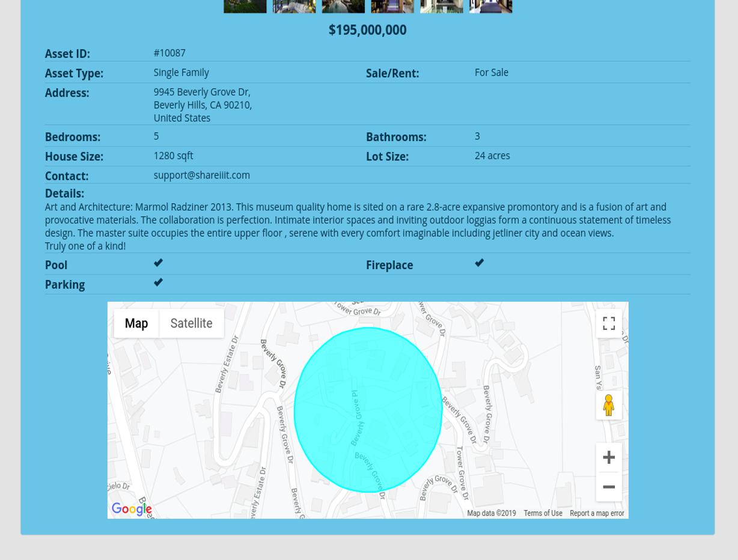738x560 pixels.
Task: Click the Pool label
Action: click(56, 265)
